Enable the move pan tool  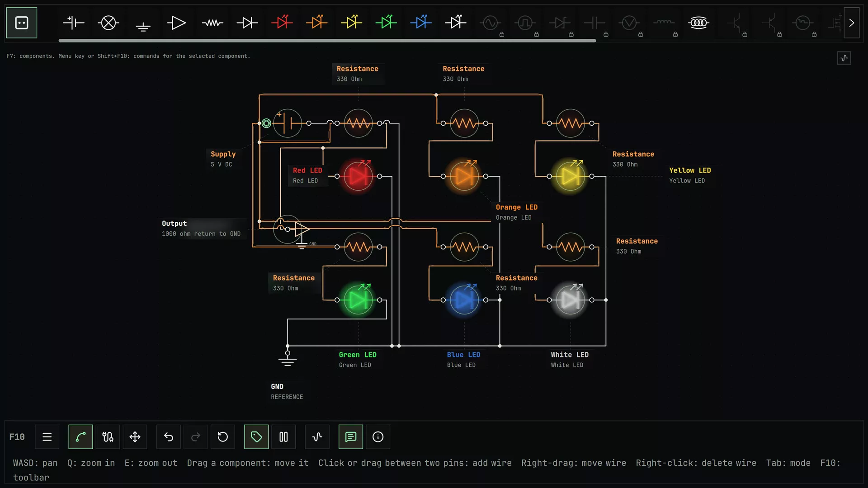135,437
